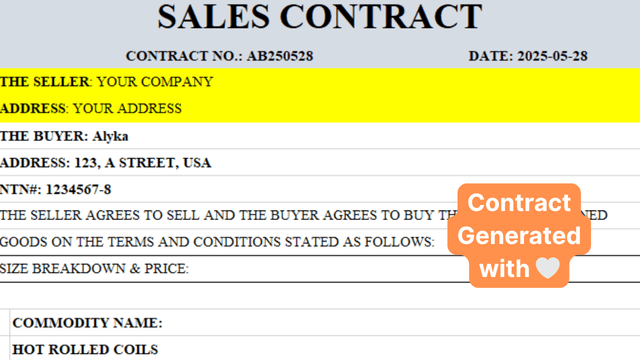Image resolution: width=640 pixels, height=360 pixels.
Task: Select the buyer address 123, A STREET, USA
Action: [142, 163]
